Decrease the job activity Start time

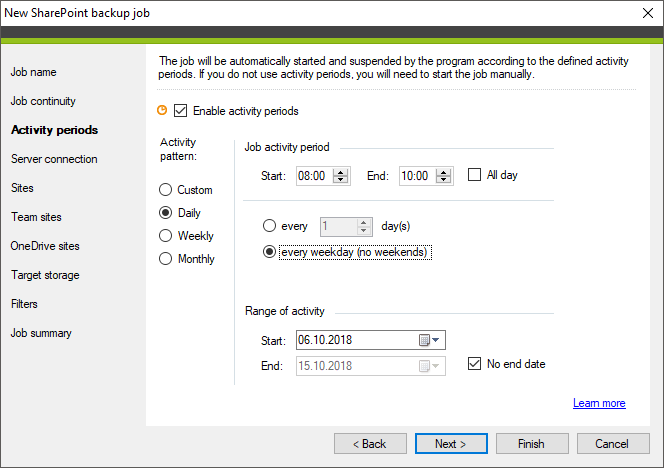340,180
